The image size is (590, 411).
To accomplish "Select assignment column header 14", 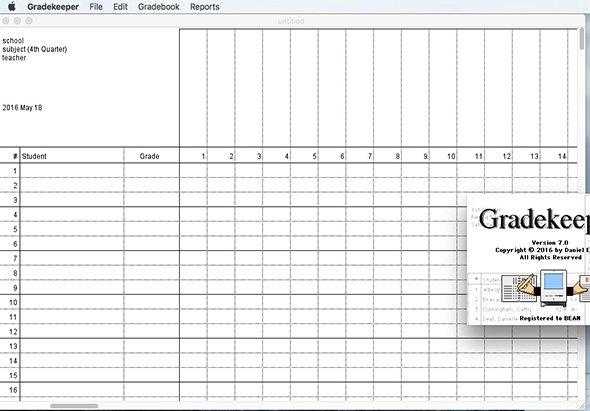I will click(554, 156).
